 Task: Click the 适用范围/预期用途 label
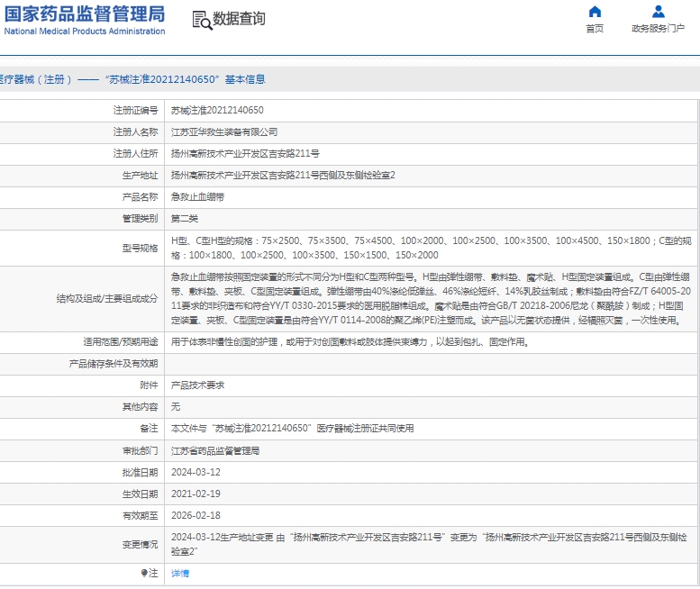coord(121,342)
